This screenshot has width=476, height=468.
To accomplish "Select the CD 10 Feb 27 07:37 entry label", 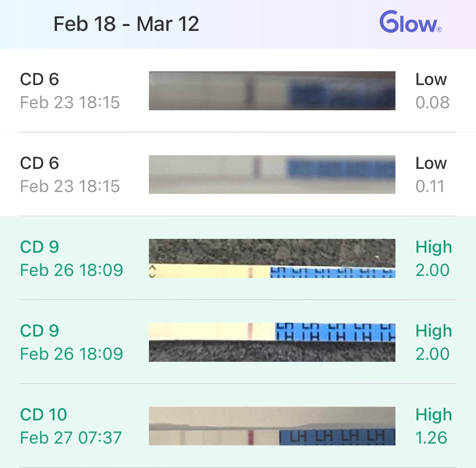I will [x=71, y=426].
